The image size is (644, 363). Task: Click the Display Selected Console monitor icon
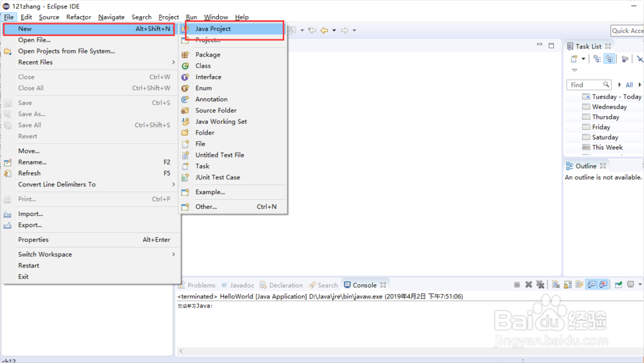631,284
